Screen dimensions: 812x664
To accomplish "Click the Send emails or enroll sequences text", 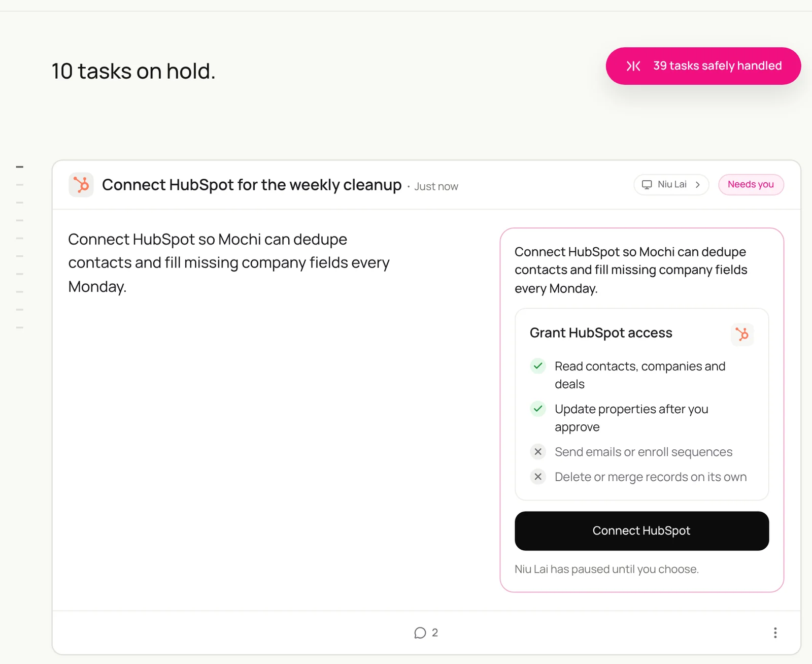I will [x=644, y=452].
